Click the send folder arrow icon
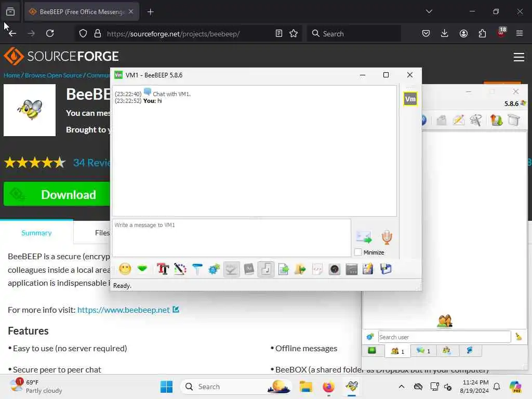 coord(300,269)
